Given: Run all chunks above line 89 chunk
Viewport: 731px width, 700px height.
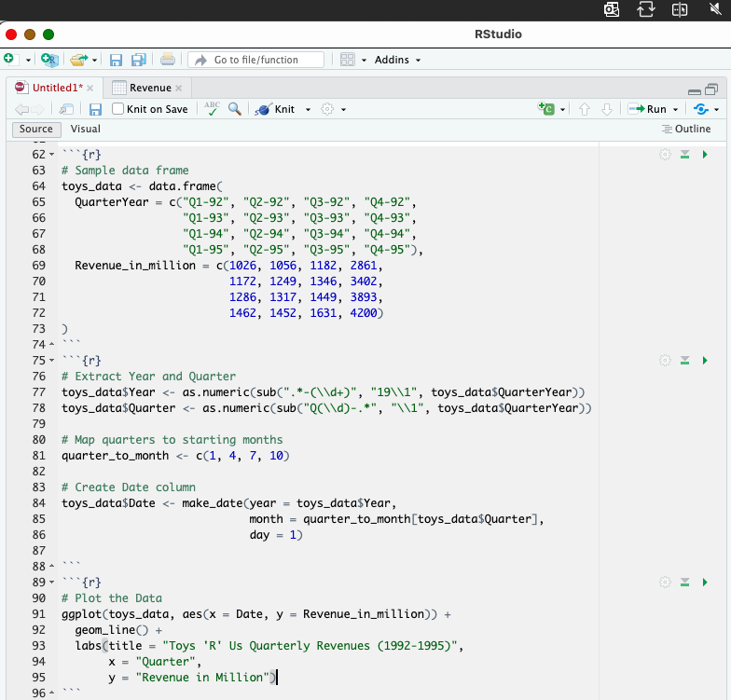Looking at the screenshot, I should click(x=684, y=582).
